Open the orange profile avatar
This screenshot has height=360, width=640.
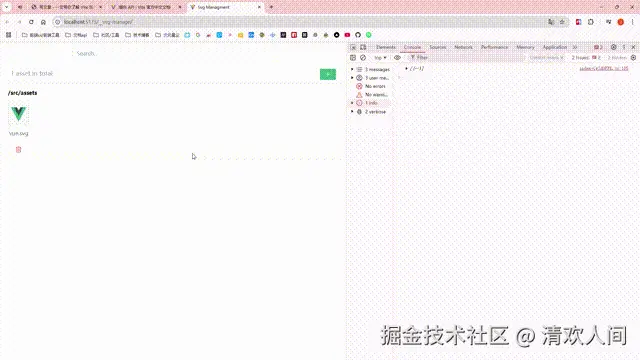pos(620,22)
